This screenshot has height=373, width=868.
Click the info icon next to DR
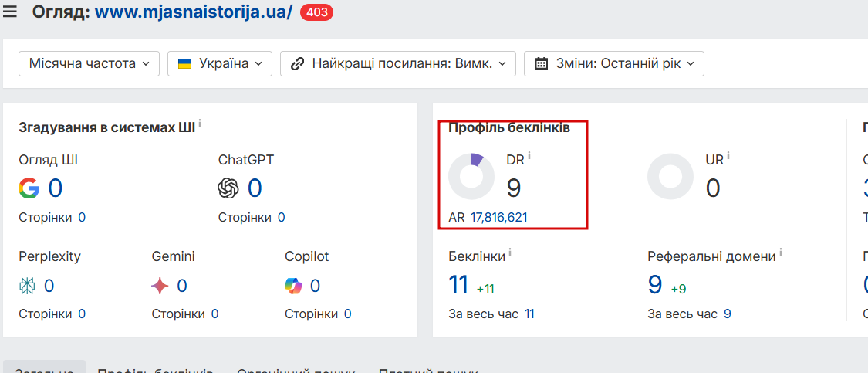pyautogui.click(x=529, y=156)
